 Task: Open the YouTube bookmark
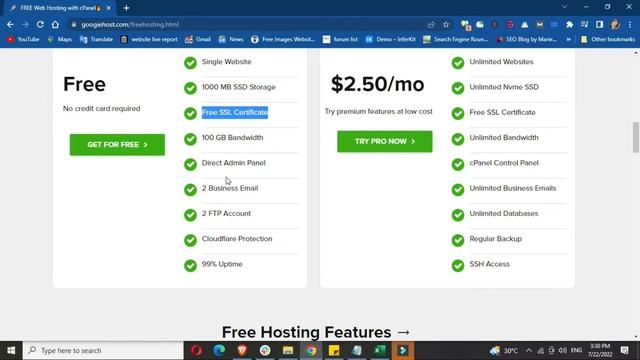click(23, 39)
